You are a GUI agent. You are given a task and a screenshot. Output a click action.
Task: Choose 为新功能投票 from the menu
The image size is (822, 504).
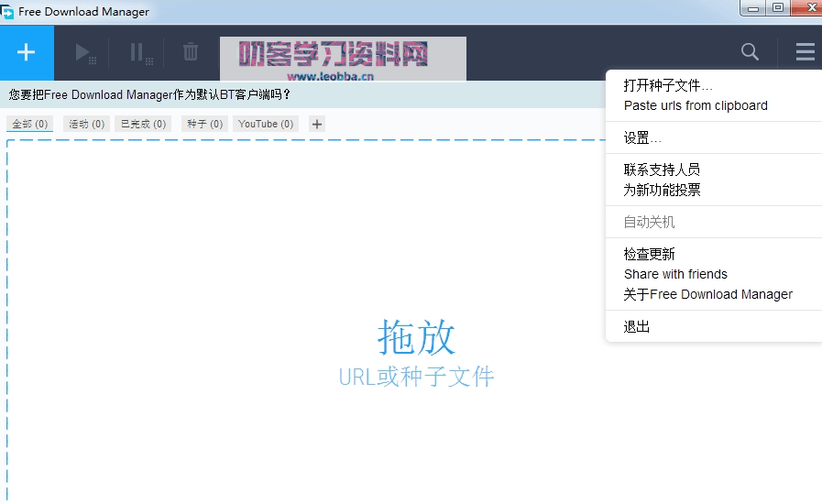click(x=662, y=190)
